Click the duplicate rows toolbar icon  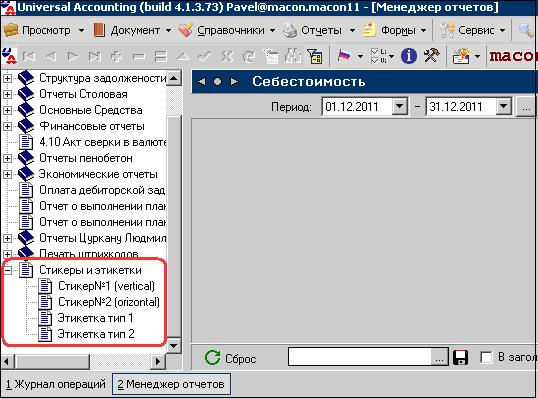coord(161,56)
